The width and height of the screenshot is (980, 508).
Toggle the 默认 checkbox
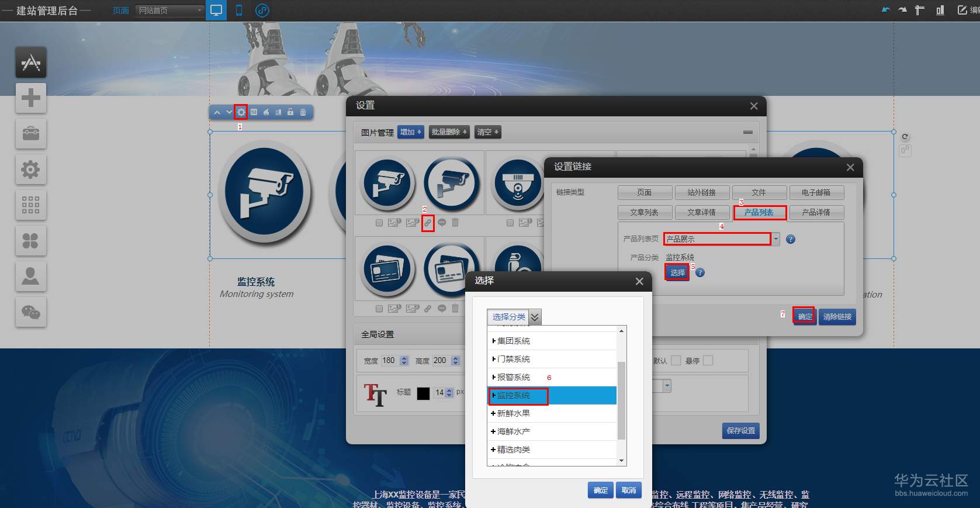tap(676, 361)
